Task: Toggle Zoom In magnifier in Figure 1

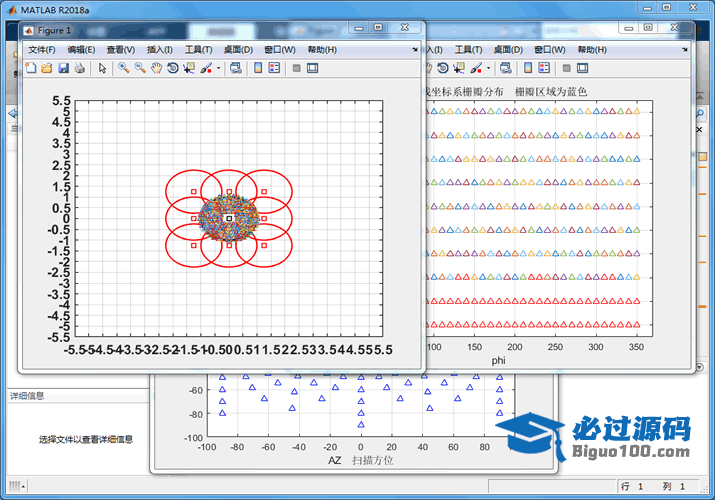Action: [x=124, y=68]
